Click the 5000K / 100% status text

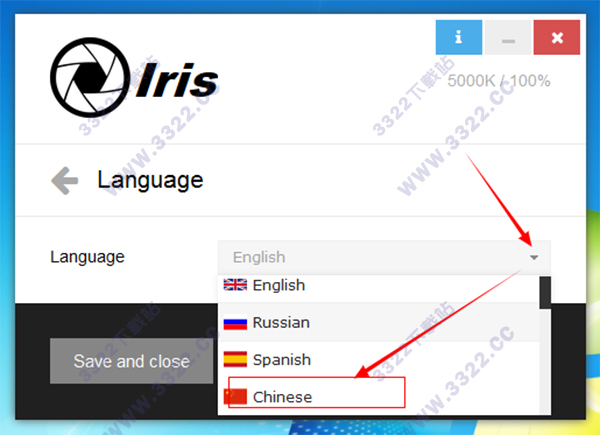[x=499, y=81]
